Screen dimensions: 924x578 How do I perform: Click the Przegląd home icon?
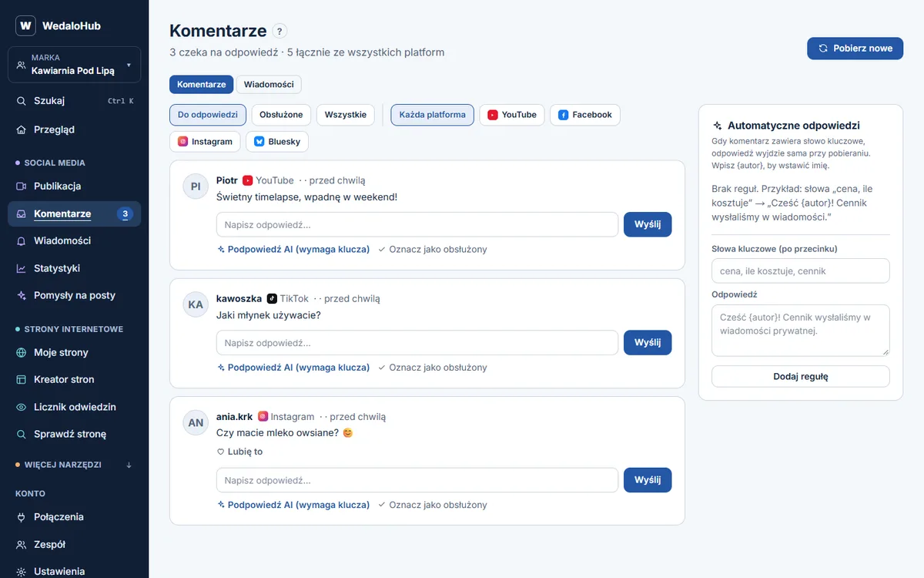(22, 129)
